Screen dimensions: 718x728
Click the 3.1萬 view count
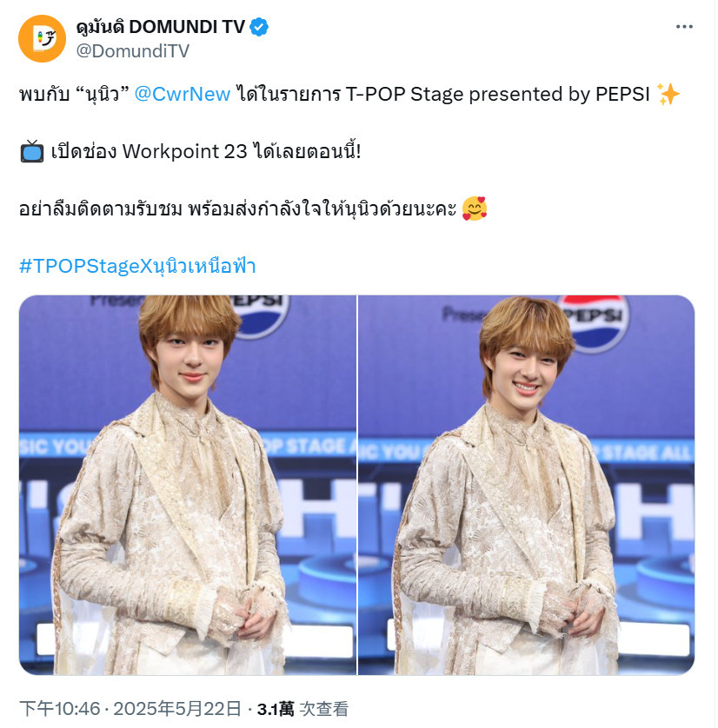pyautogui.click(x=276, y=709)
